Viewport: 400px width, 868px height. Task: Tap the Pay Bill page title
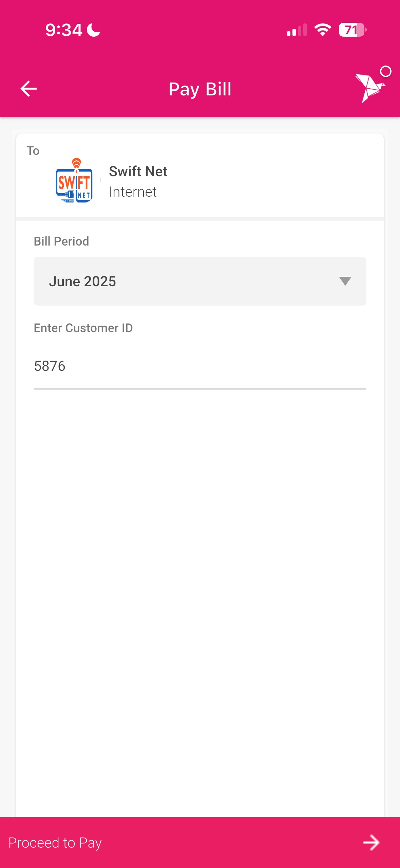click(x=200, y=89)
